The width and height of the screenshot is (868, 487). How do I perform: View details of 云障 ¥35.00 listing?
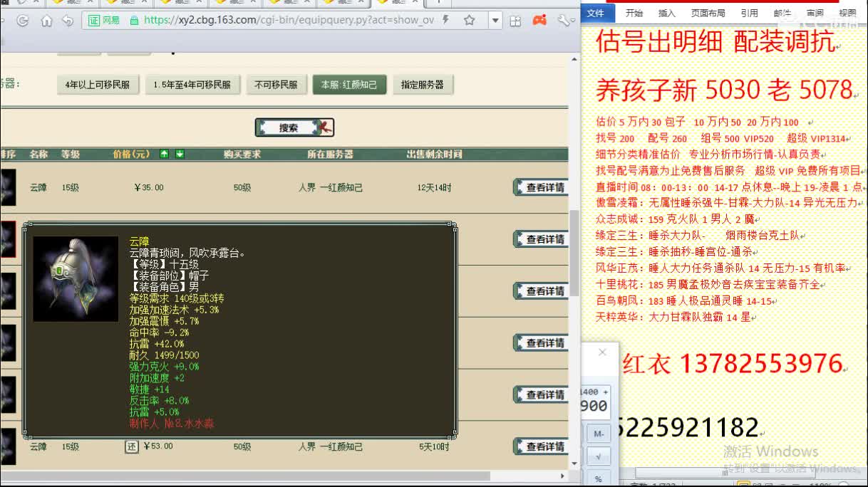pyautogui.click(x=540, y=187)
